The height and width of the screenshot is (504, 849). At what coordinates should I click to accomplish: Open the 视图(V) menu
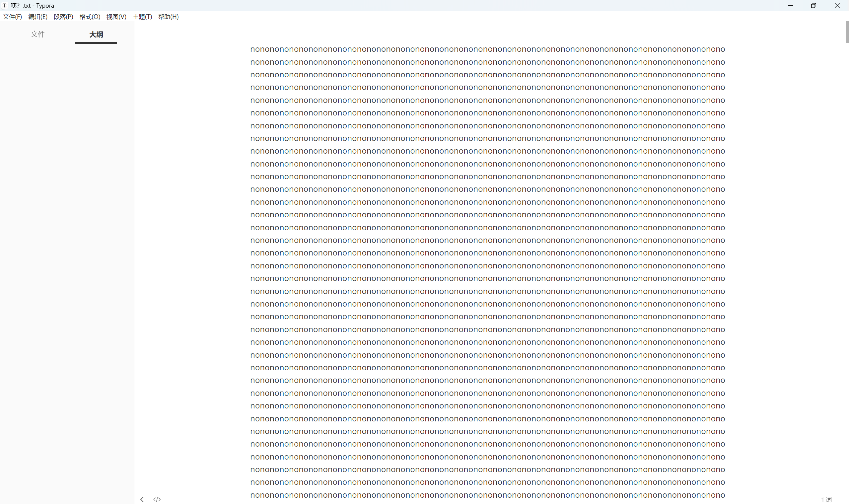pyautogui.click(x=116, y=17)
